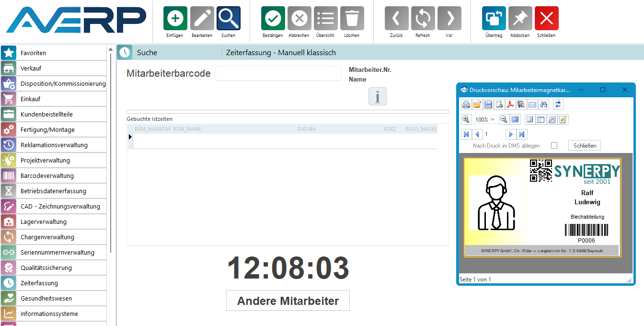Enable 'Nach Druck im DMS ablegen' checkbox
Image resolution: width=644 pixels, height=326 pixels.
tap(554, 146)
